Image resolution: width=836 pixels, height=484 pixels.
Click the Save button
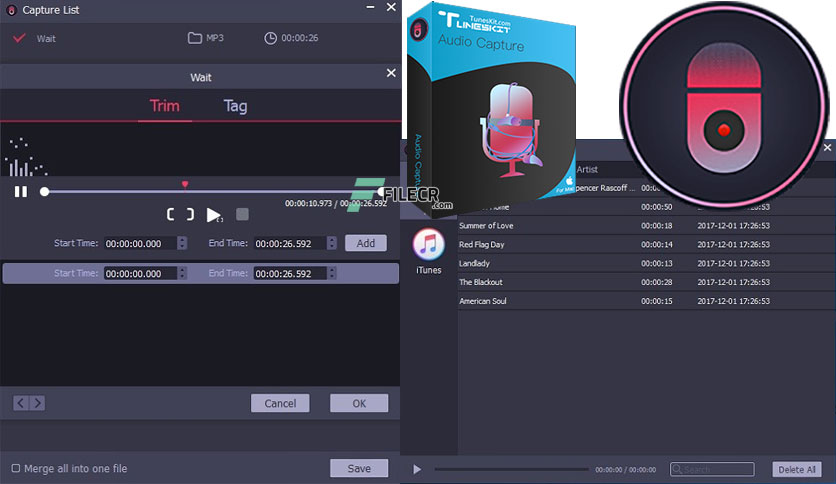point(359,468)
